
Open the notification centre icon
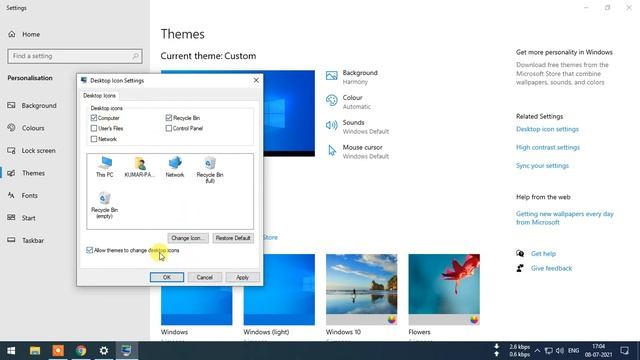(624, 351)
